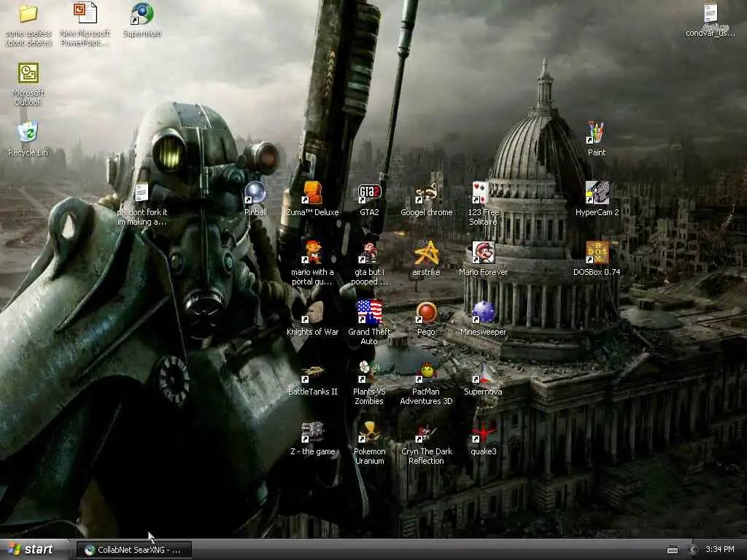The height and width of the screenshot is (560, 747).
Task: Switch to CollabNet SearXNG taskbar window
Action: (134, 550)
